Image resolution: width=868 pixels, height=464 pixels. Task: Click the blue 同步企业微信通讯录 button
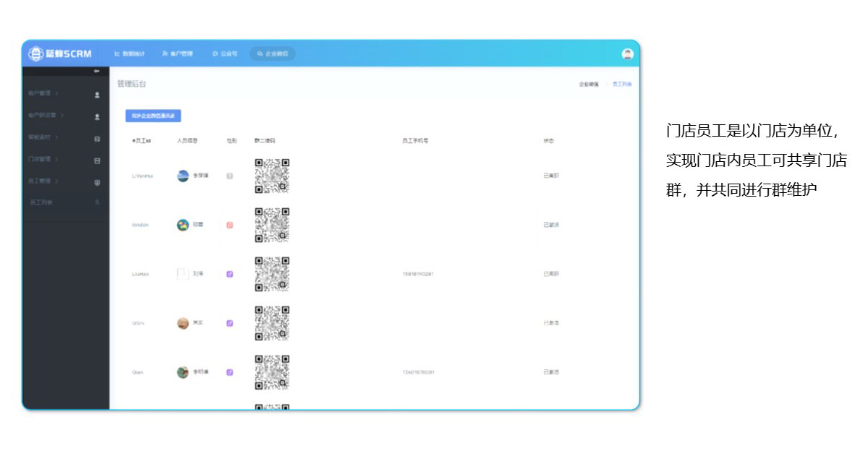click(x=153, y=116)
